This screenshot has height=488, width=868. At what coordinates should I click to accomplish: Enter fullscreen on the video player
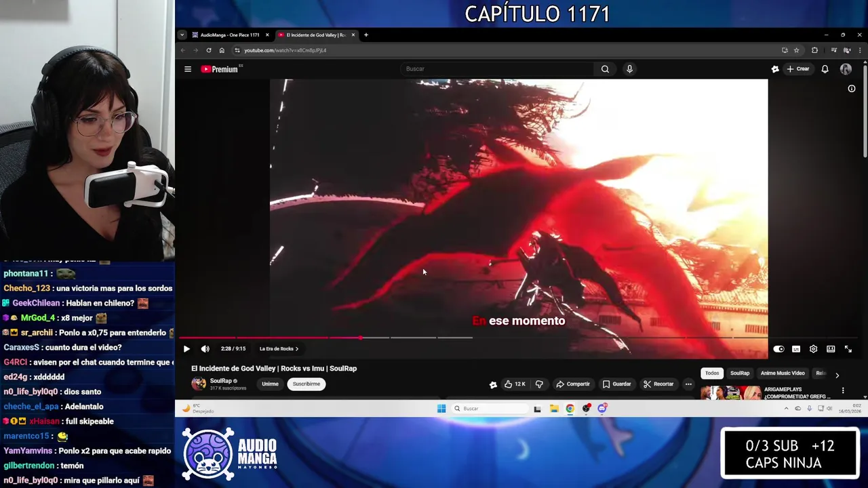tap(848, 349)
